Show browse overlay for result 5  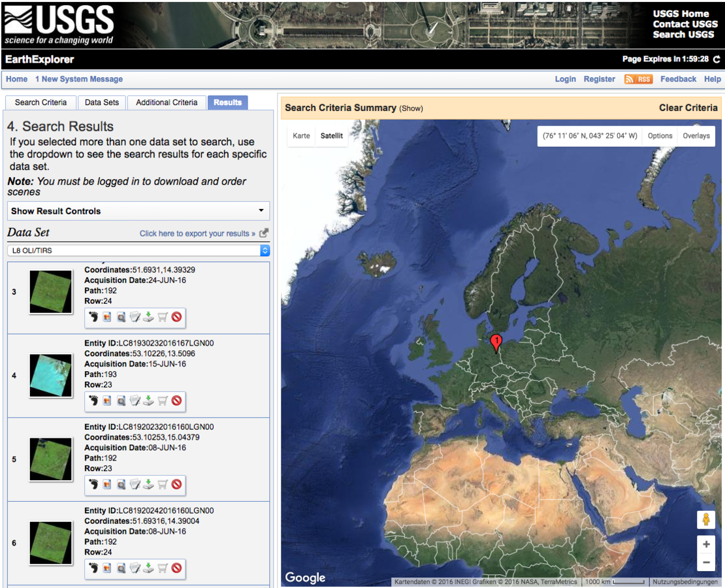click(x=107, y=484)
